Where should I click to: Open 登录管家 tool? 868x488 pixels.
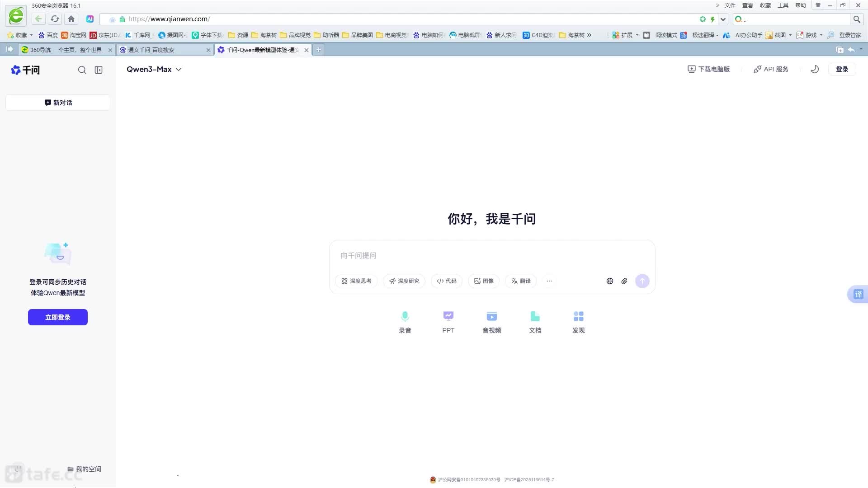[844, 35]
